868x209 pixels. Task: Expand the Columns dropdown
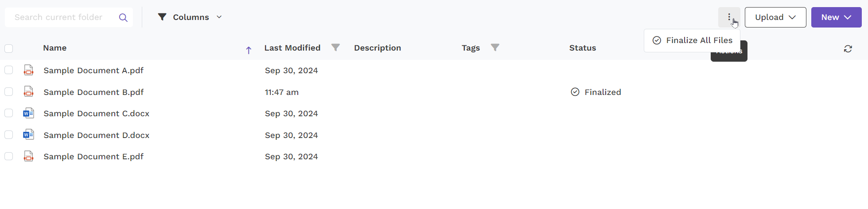(x=190, y=17)
